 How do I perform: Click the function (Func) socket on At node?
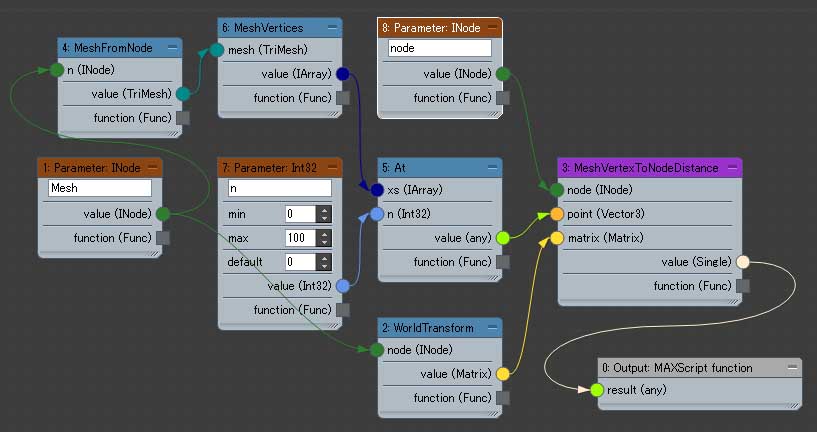pos(503,262)
